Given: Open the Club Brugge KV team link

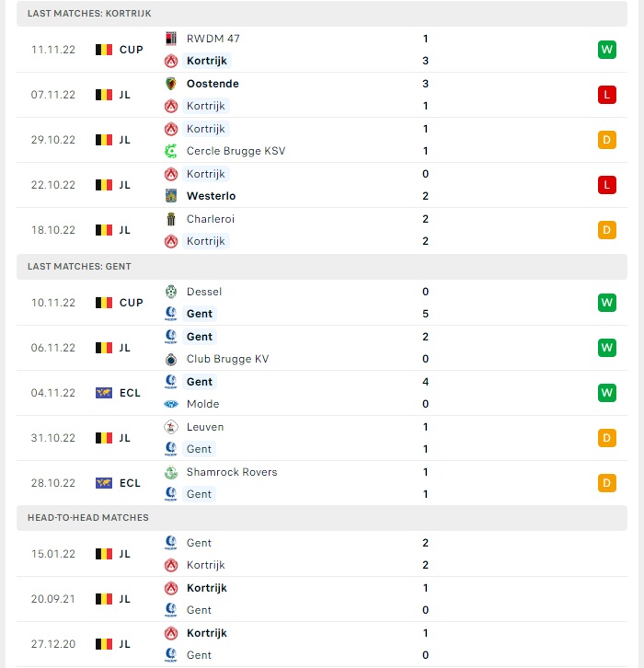Looking at the screenshot, I should coord(227,359).
